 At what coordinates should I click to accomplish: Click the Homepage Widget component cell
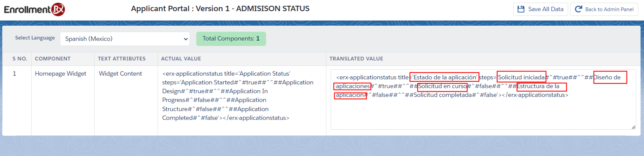click(x=61, y=74)
